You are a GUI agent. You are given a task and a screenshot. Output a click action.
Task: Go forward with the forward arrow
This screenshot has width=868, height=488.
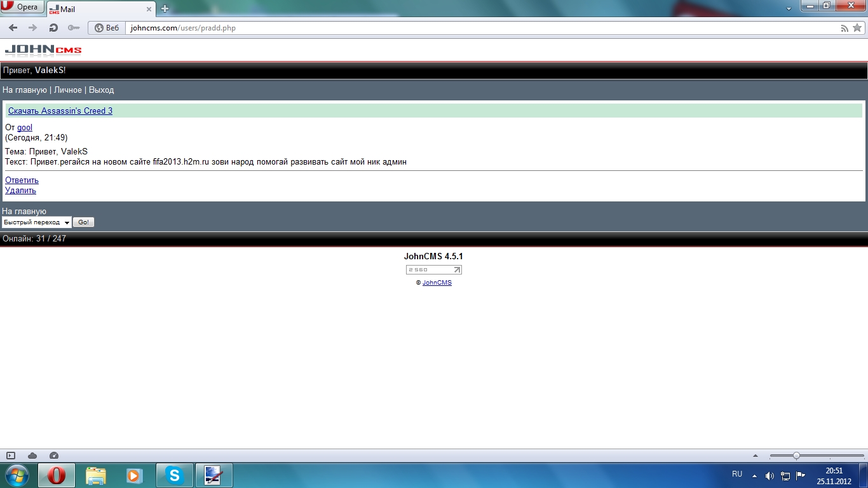click(33, 28)
